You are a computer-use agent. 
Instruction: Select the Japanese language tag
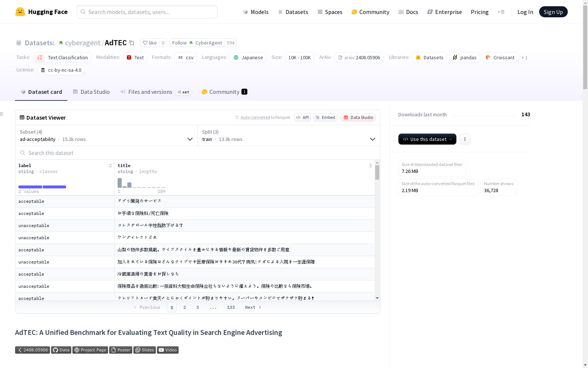[x=248, y=57]
